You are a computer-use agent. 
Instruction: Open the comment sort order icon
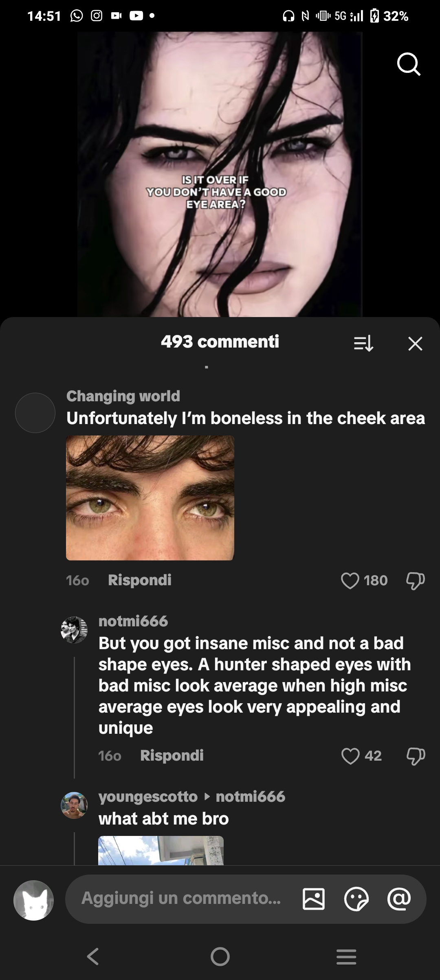[x=364, y=344]
